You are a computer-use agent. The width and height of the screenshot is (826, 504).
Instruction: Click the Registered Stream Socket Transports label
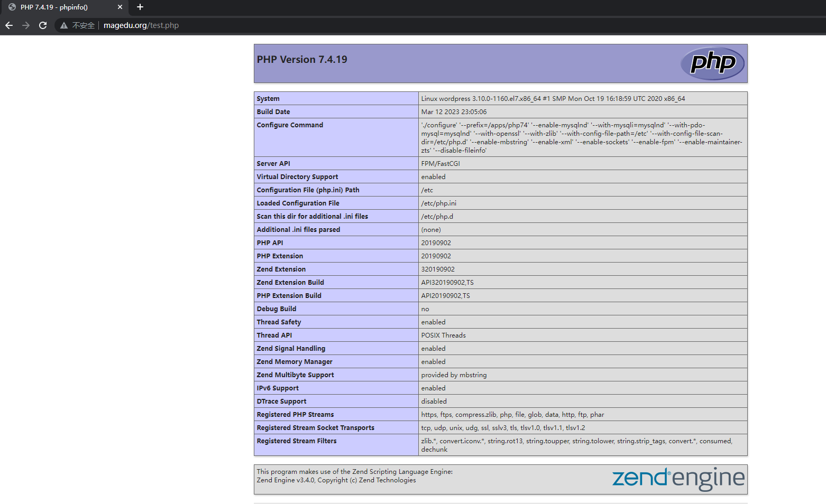point(316,428)
